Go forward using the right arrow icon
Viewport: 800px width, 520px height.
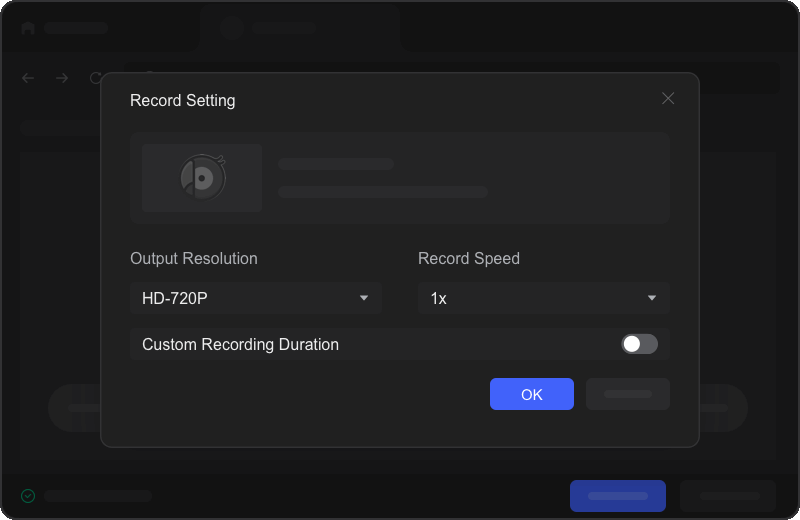point(62,78)
